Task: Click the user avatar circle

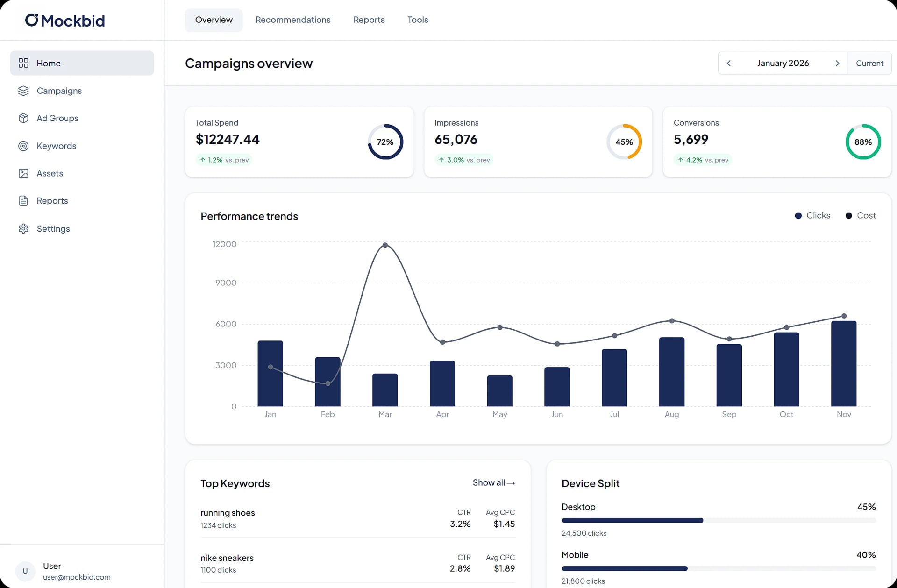Action: [x=25, y=571]
